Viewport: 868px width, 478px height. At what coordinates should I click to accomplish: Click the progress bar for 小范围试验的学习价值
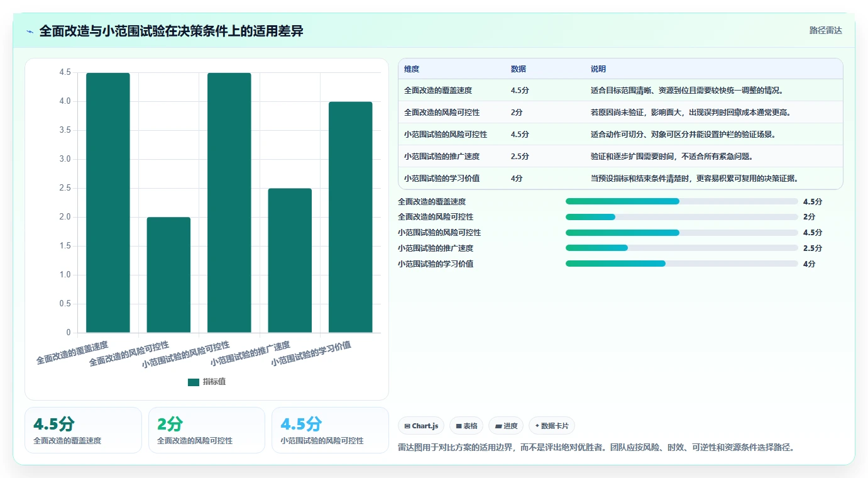(682, 264)
